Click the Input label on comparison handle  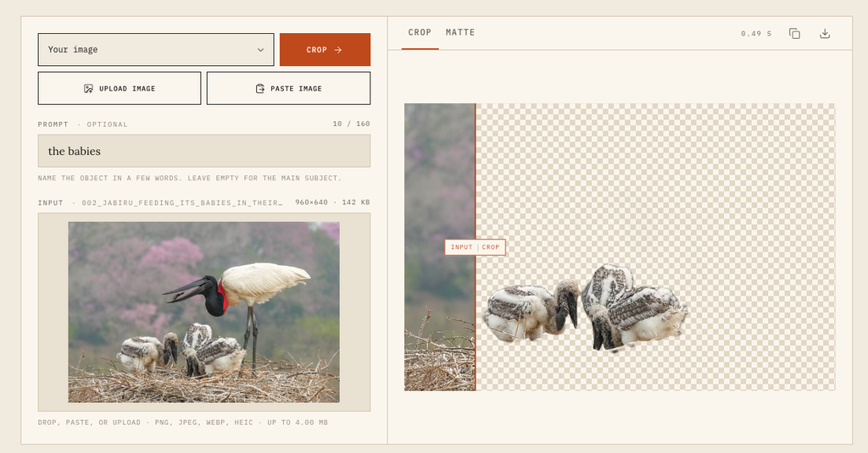(461, 247)
